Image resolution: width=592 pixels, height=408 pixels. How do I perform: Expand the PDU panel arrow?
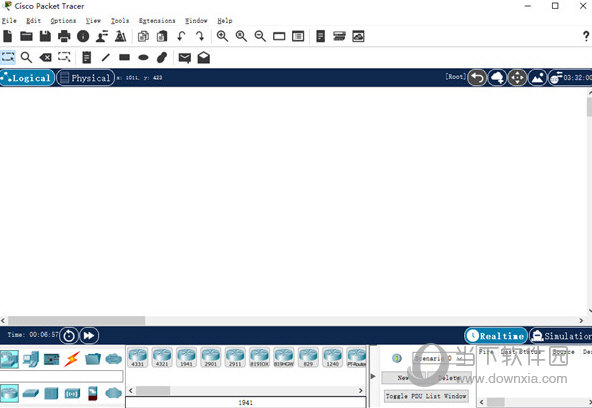(373, 376)
